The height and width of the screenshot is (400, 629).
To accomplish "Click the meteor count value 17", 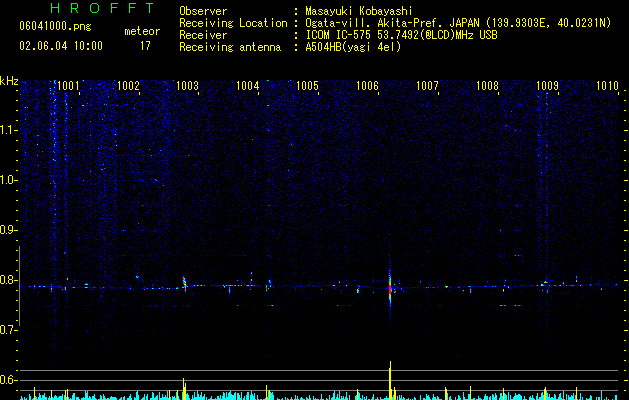I will pyautogui.click(x=145, y=46).
